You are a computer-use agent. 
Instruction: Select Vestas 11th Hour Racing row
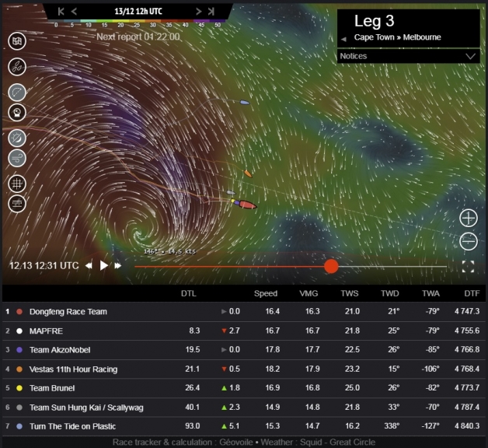pyautogui.click(x=244, y=369)
